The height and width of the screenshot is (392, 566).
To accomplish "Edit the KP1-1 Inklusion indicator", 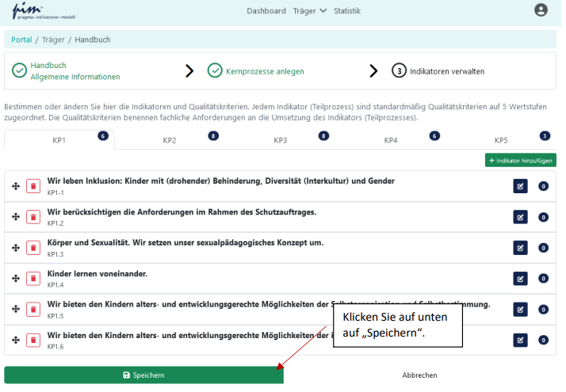I will 520,185.
